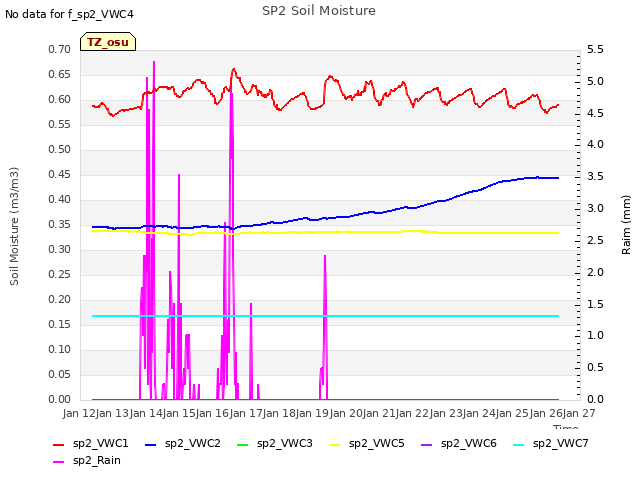Click the TZ_osu annotation label
The image size is (640, 480).
(108, 42)
